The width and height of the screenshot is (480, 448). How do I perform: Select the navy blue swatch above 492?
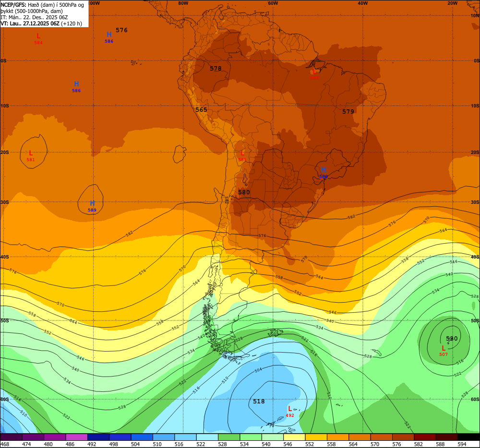98,437
